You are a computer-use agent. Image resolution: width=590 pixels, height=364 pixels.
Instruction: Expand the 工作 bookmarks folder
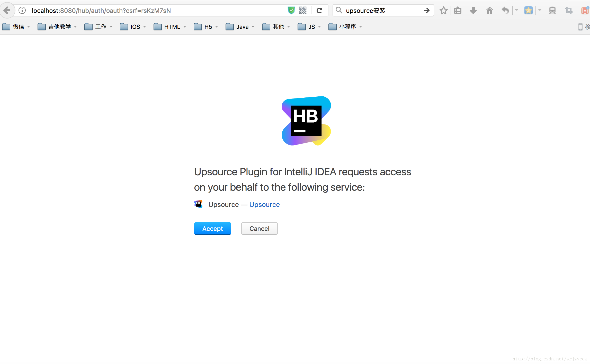99,27
